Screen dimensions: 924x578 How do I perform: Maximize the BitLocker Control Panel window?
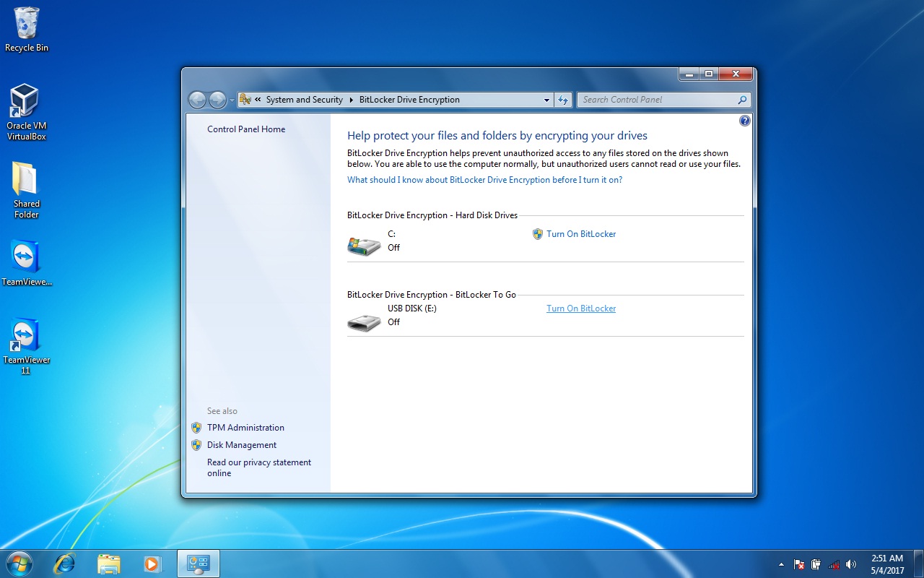[x=709, y=74]
